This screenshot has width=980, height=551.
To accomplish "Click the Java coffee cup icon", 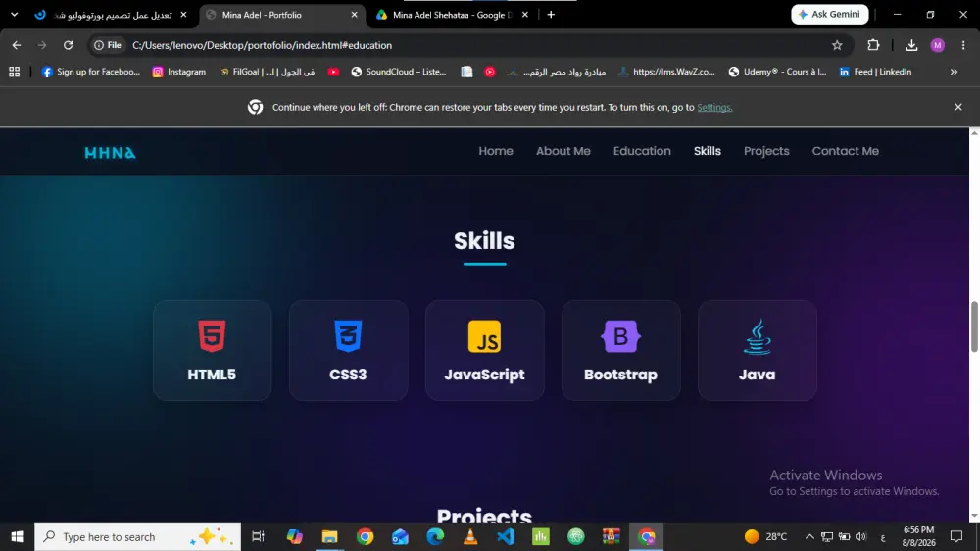I will [x=757, y=336].
